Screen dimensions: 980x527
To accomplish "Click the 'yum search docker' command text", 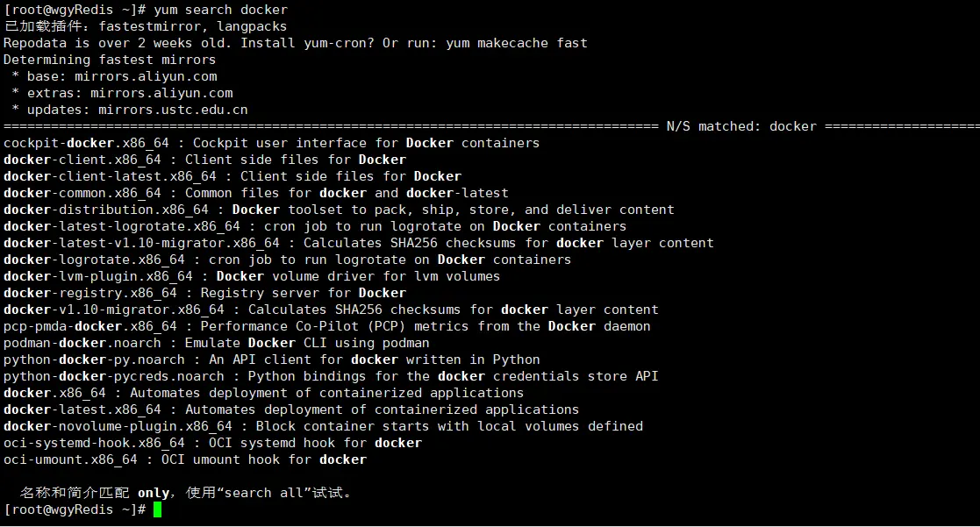I will 220,10.
